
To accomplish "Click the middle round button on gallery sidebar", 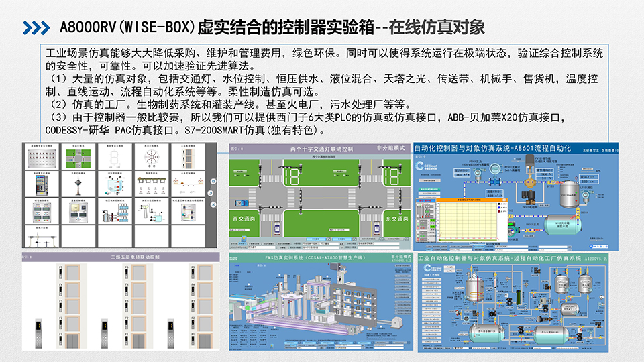I will [x=211, y=192].
